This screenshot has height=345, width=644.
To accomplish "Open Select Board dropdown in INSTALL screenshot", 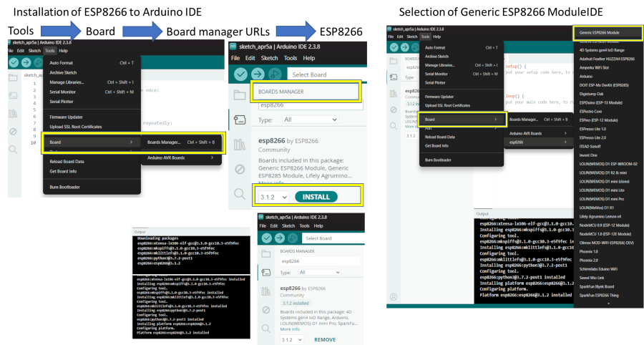I will (326, 74).
